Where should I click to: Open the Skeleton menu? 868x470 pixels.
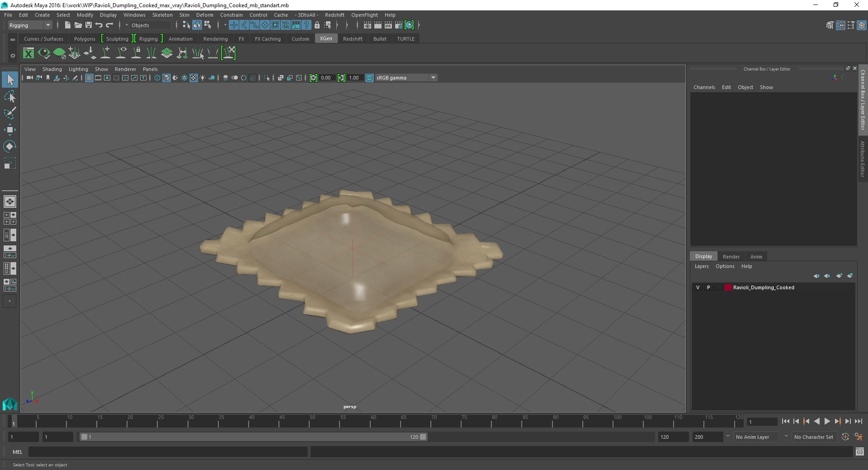tap(162, 15)
